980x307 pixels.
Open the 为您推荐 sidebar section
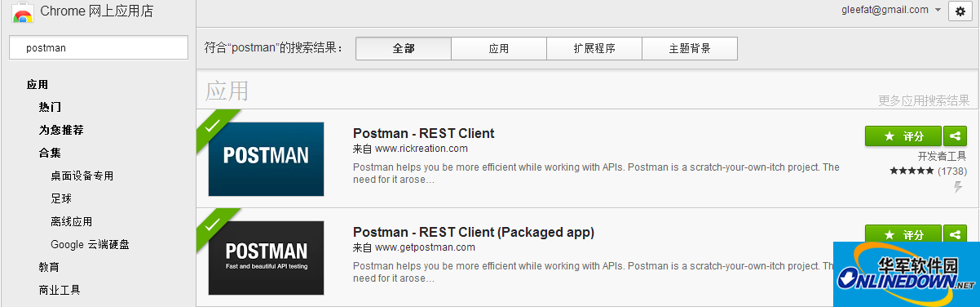click(x=61, y=130)
